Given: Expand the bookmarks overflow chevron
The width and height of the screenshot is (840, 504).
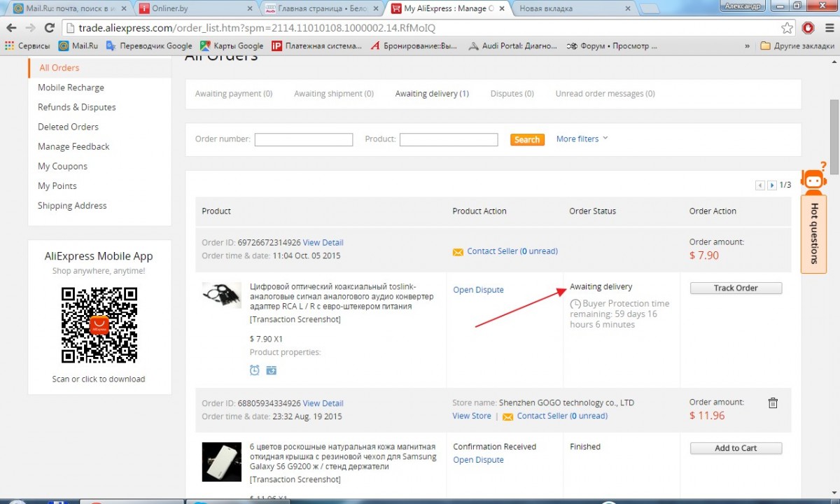Looking at the screenshot, I should coord(747,45).
